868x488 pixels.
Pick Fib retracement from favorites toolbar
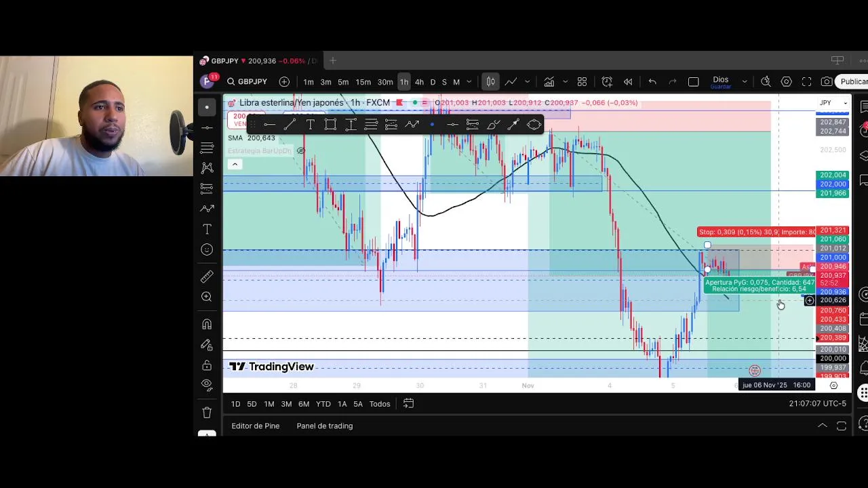tap(371, 124)
